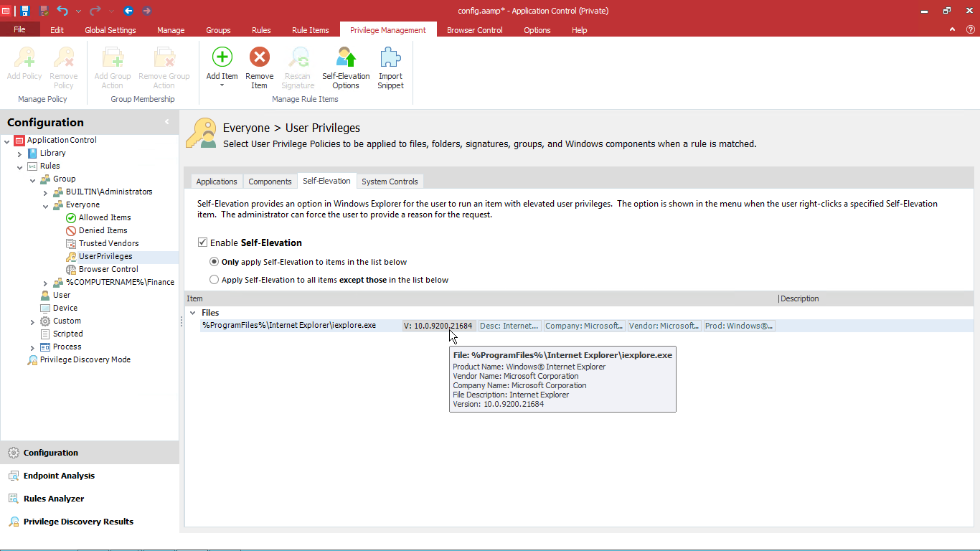Viewport: 980px width, 551px height.
Task: Open Endpoint Analysis navigation section
Action: pos(59,476)
